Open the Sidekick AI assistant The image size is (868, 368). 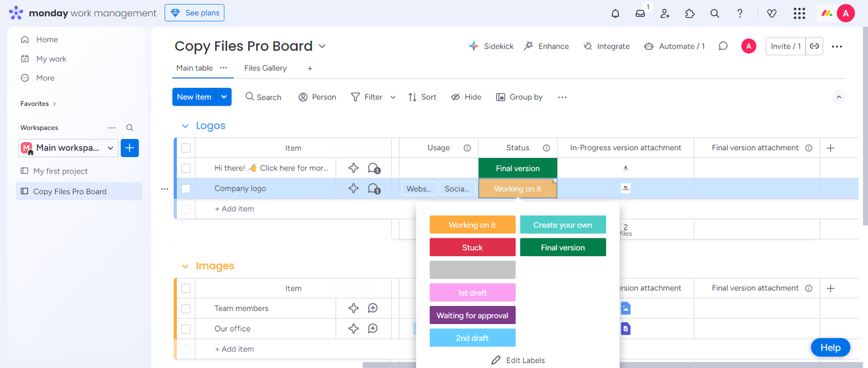(x=491, y=46)
